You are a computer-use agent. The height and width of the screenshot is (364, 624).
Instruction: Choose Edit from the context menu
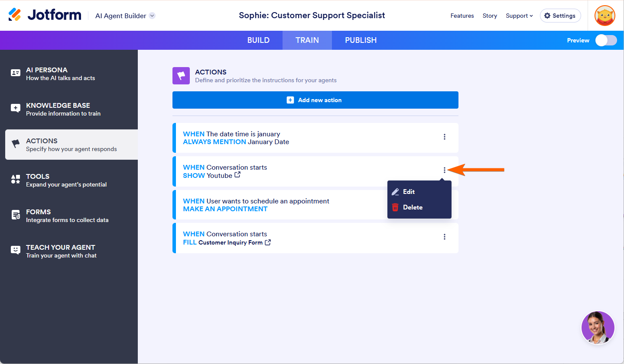pyautogui.click(x=409, y=192)
